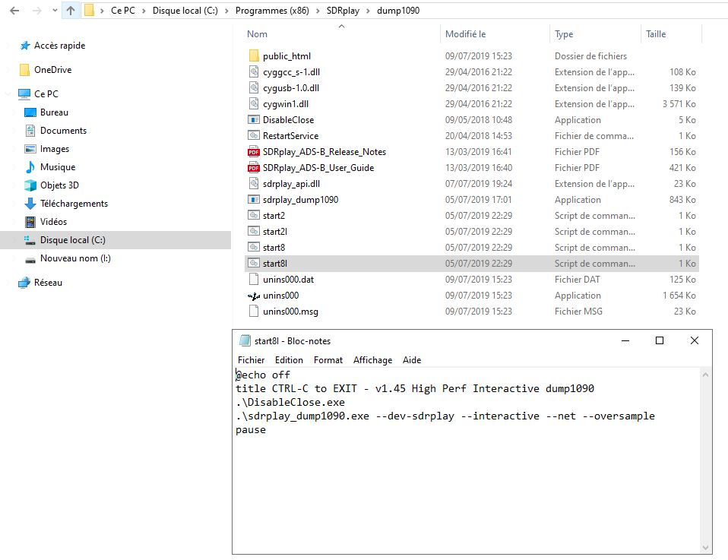Viewport: 728px width, 560px height.
Task: Open the recent locations dropdown arrow
Action: pos(55,10)
